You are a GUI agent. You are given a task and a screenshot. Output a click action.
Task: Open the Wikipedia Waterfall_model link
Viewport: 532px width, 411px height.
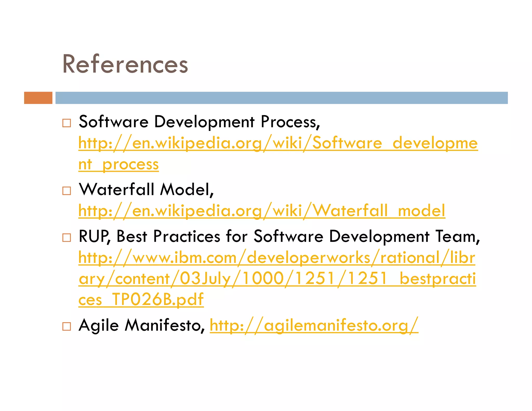point(262,210)
